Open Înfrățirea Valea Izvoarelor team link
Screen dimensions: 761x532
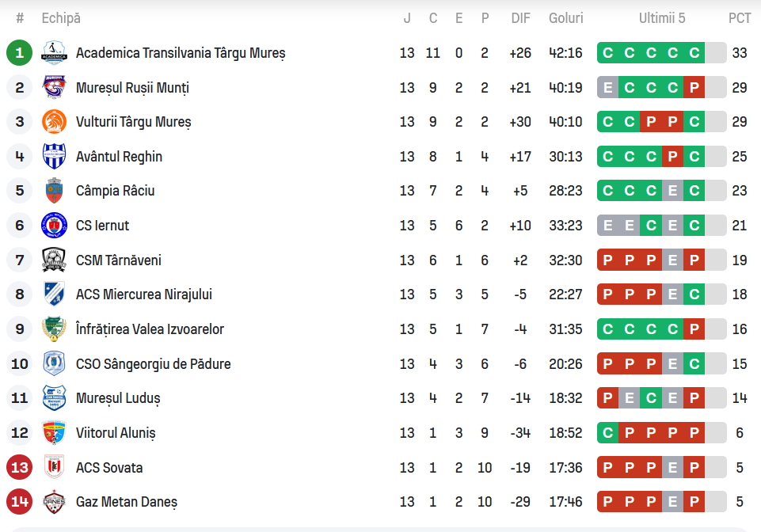click(150, 329)
